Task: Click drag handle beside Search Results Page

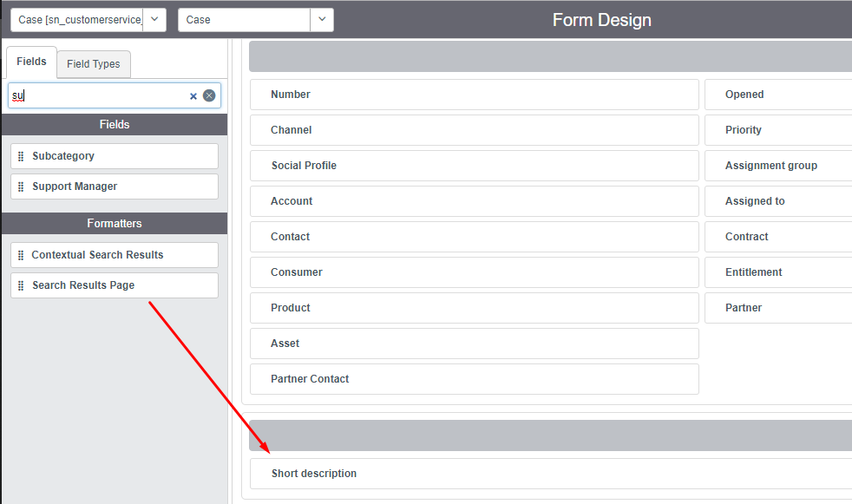Action: coord(21,285)
